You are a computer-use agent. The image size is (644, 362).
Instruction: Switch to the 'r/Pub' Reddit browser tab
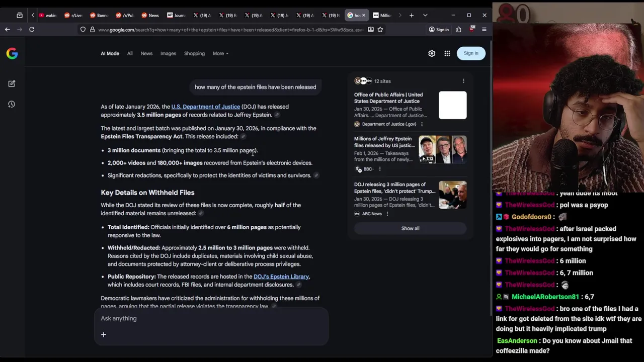[x=125, y=16]
